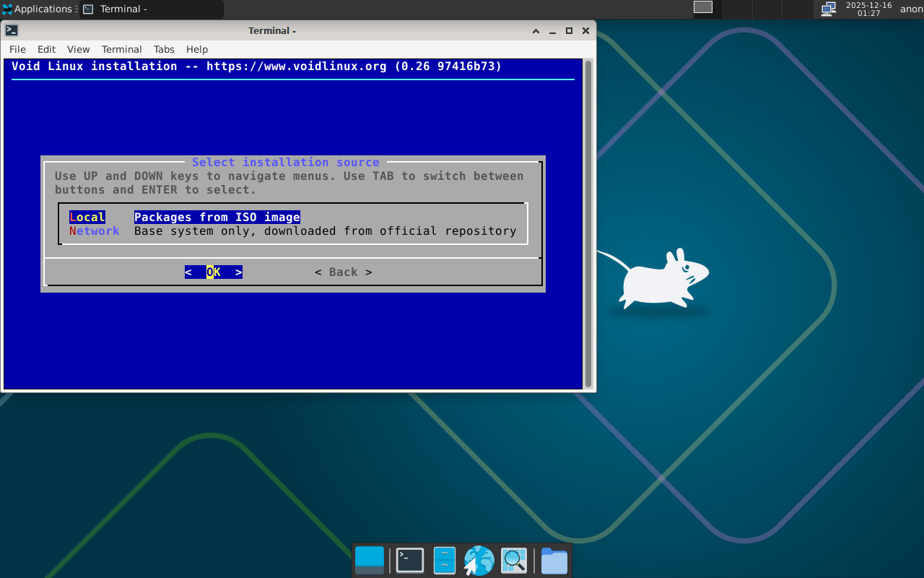Click the terminal vertical scrollbar
The image size is (924, 578).
tap(588, 224)
